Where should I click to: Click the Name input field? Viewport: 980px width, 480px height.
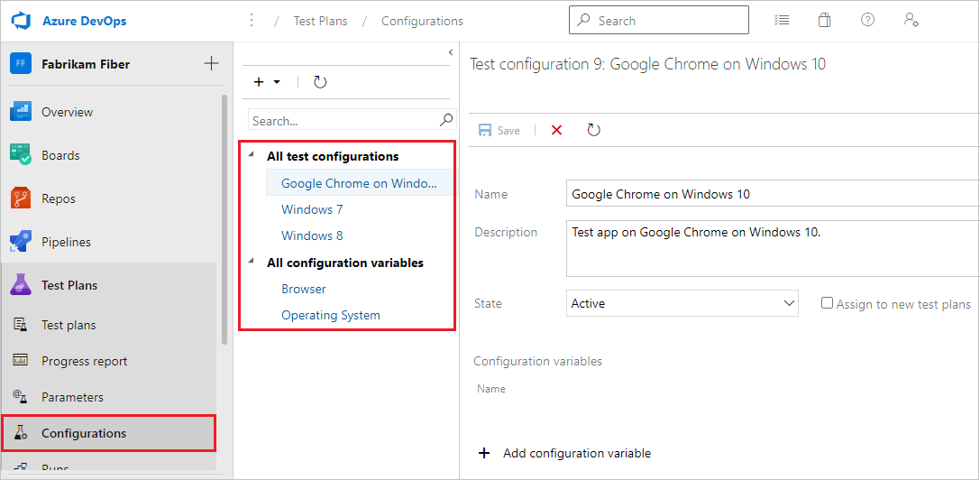point(772,194)
